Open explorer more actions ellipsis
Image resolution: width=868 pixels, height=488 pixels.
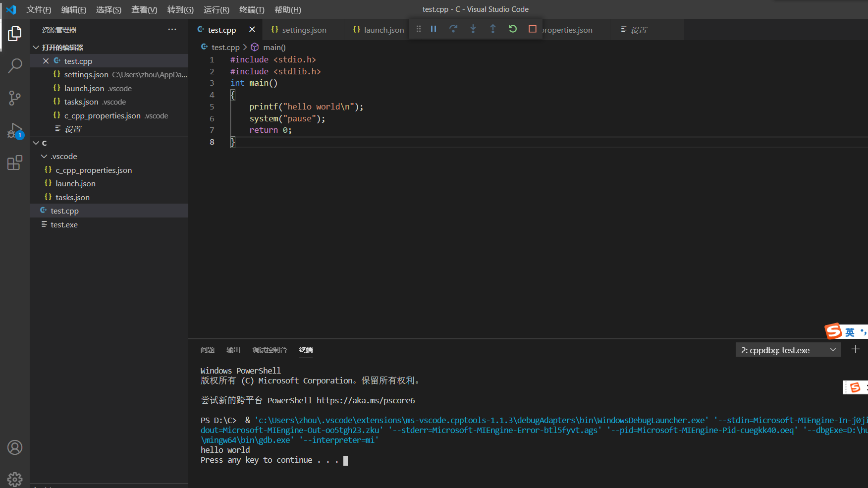coord(172,30)
